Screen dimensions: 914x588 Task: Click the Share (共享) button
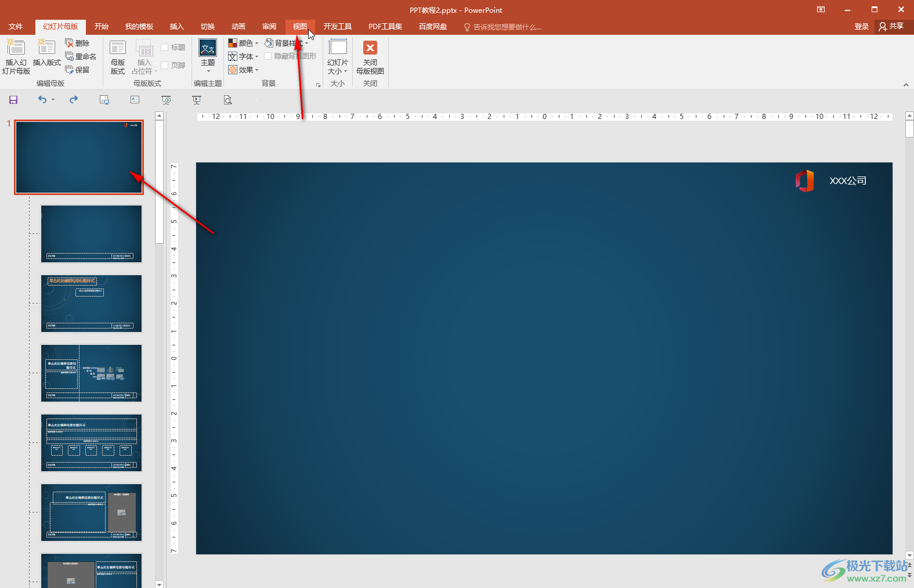coord(891,27)
